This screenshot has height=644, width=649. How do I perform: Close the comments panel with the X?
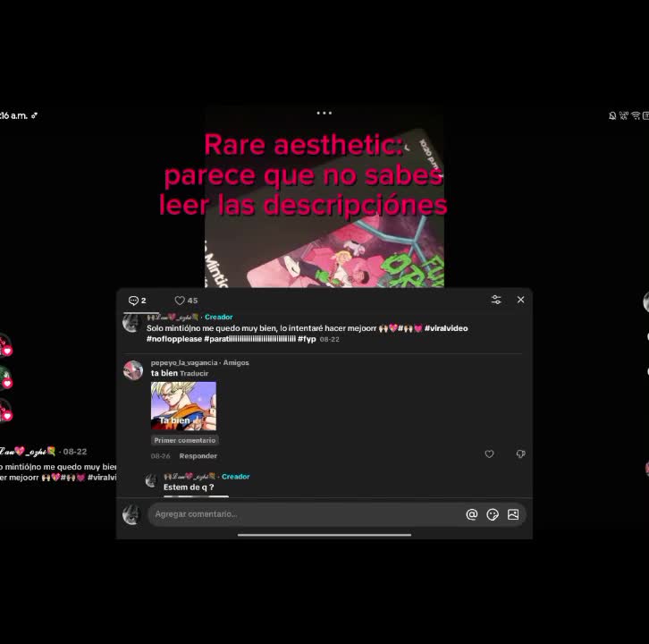click(x=520, y=300)
